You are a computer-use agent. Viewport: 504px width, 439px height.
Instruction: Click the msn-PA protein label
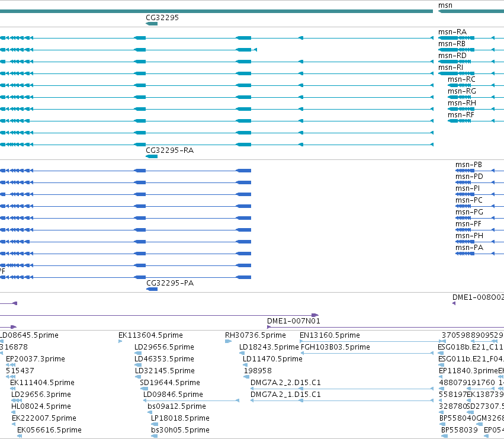(x=469, y=248)
